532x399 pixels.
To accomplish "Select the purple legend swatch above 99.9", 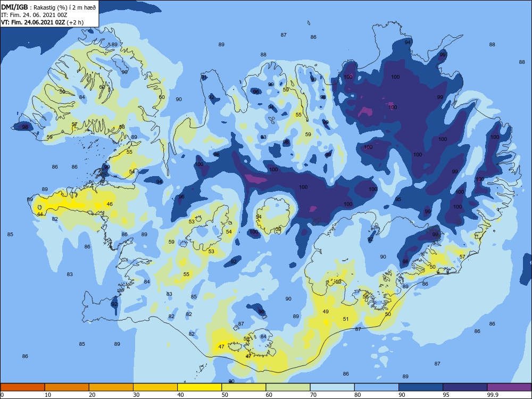I will pyautogui.click(x=509, y=387).
